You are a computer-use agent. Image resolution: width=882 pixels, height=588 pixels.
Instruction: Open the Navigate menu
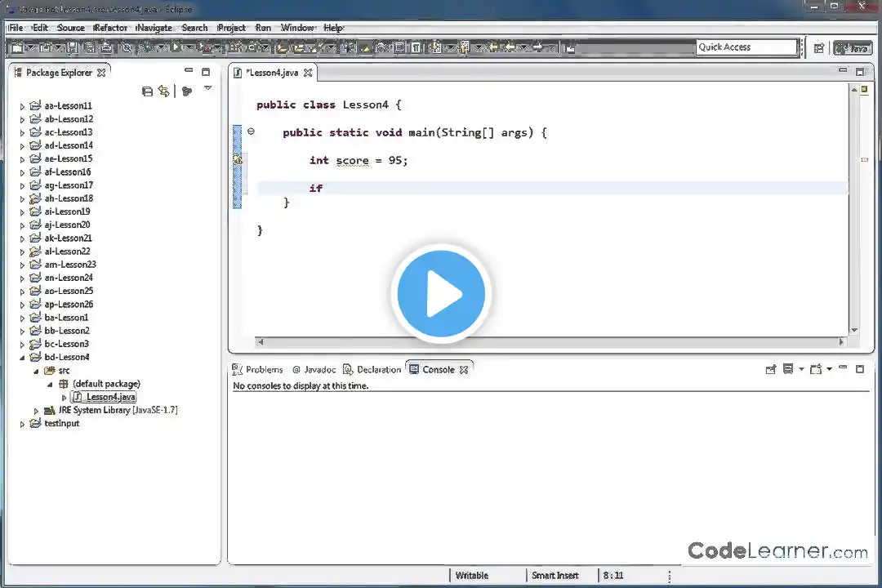point(154,28)
